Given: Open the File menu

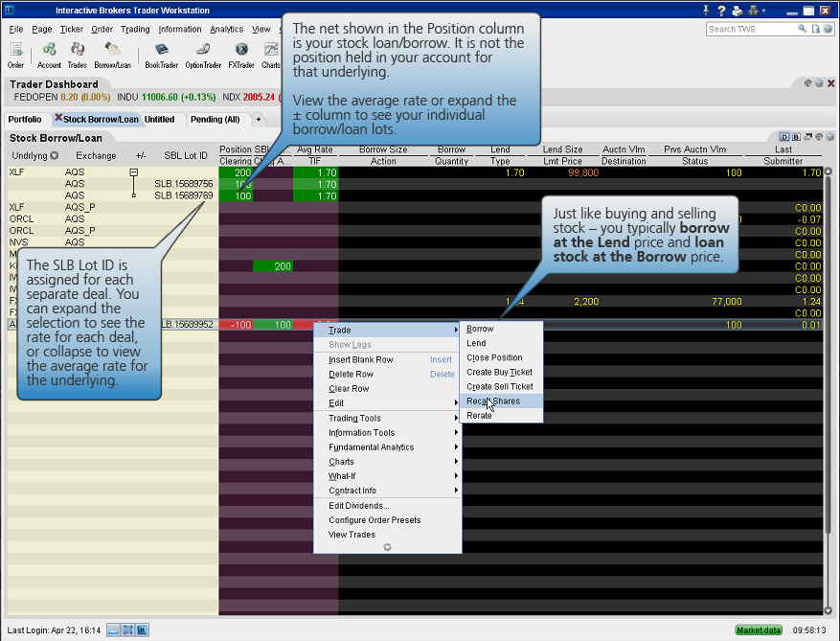Looking at the screenshot, I should tap(16, 29).
